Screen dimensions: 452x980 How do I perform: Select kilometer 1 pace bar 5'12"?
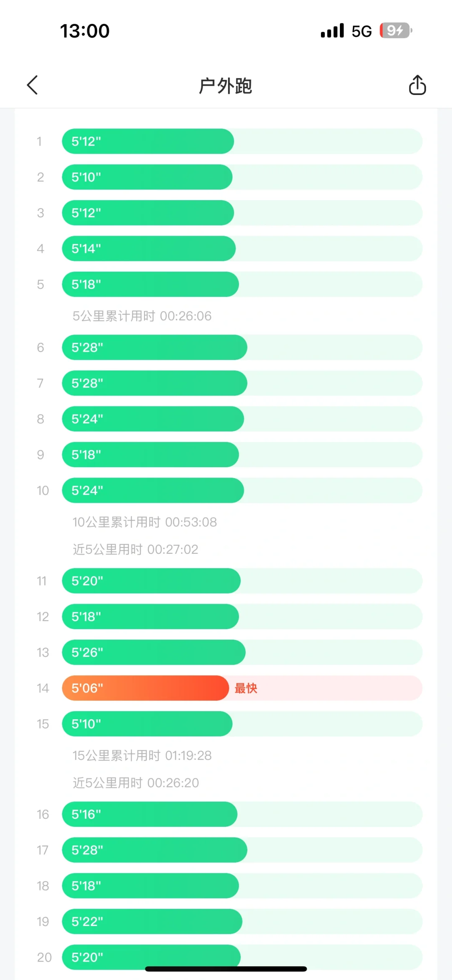[x=148, y=141]
